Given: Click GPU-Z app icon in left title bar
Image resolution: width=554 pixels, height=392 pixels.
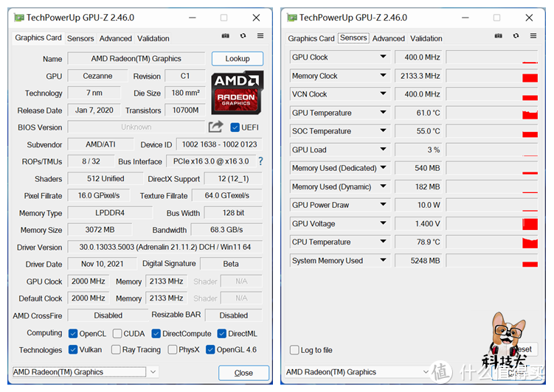Looking at the screenshot, I should point(18,17).
